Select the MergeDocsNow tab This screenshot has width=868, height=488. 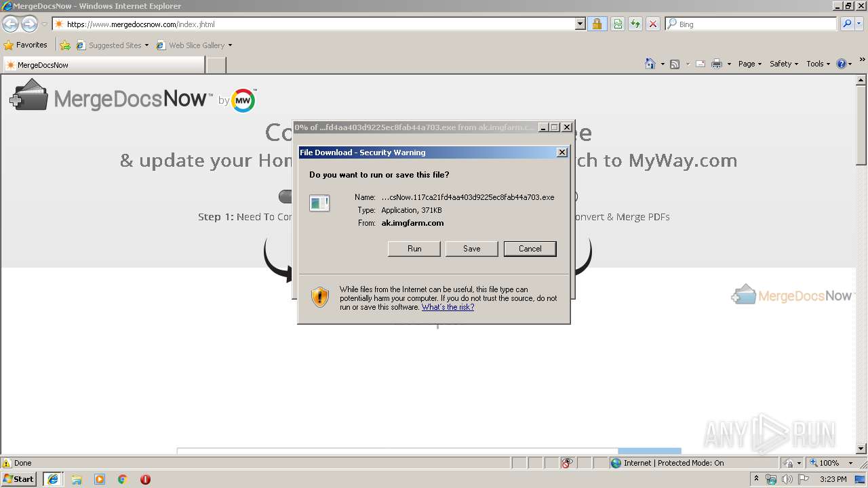[x=103, y=65]
